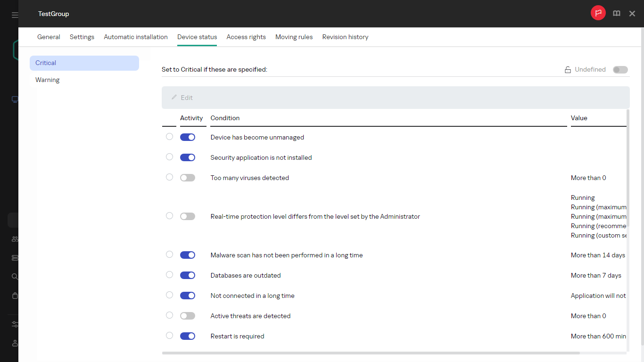Open the settings sliders icon in sidebar

click(x=15, y=324)
